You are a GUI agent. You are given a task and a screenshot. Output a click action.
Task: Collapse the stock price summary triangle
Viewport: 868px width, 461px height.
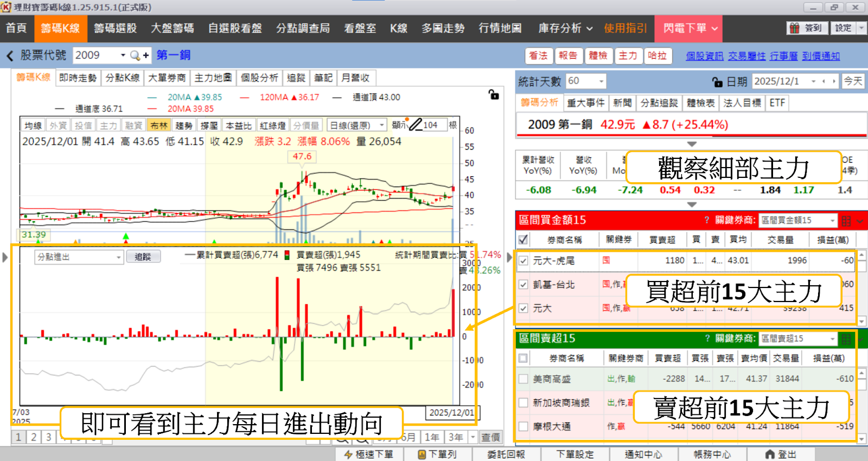(691, 144)
